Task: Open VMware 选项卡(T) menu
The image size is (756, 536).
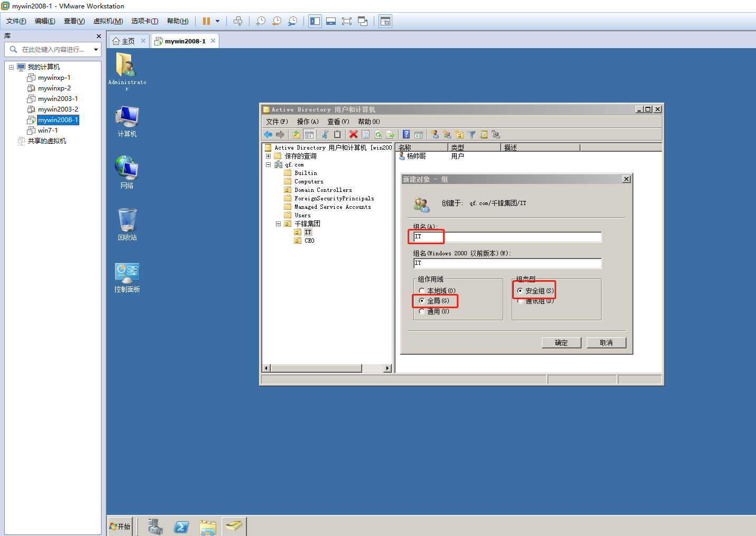Action: [x=145, y=21]
